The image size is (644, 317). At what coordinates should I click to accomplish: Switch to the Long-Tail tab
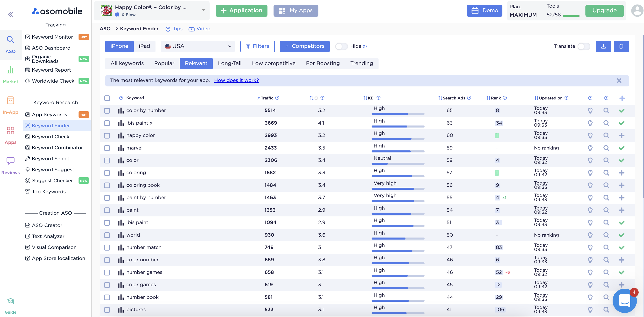pos(230,63)
